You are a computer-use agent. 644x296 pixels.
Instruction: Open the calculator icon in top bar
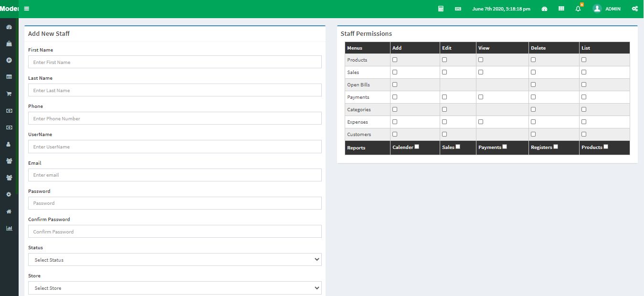coord(441,9)
